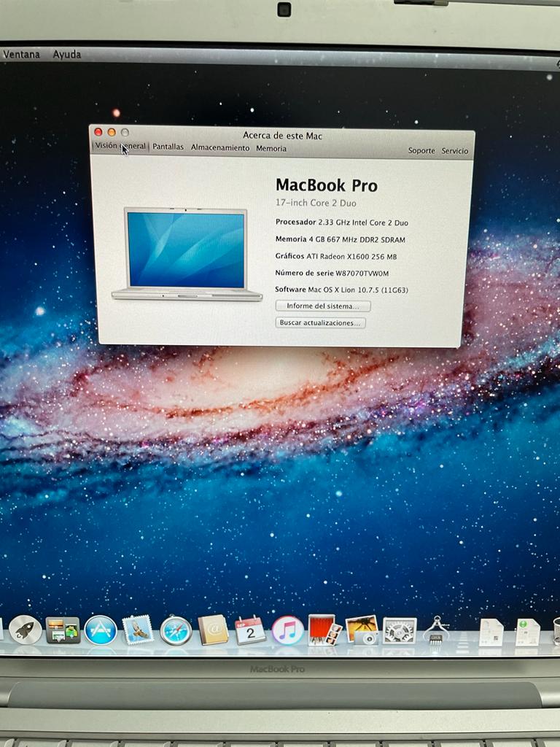Open the Servicio link
The image size is (560, 747).
tap(455, 151)
